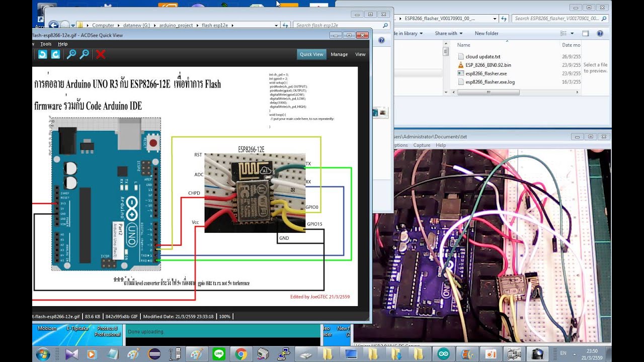Open the camera application taskbar icon
This screenshot has height=362, width=644.
coord(538,354)
